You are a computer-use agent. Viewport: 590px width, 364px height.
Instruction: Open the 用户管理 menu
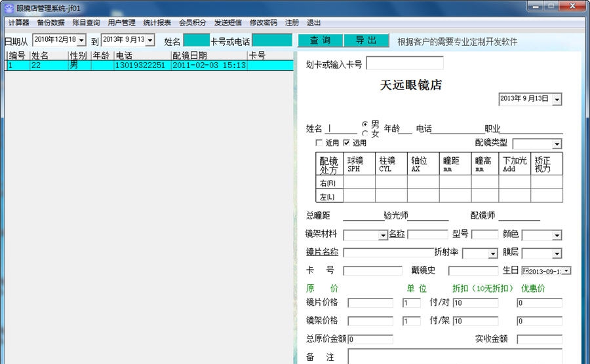(121, 22)
